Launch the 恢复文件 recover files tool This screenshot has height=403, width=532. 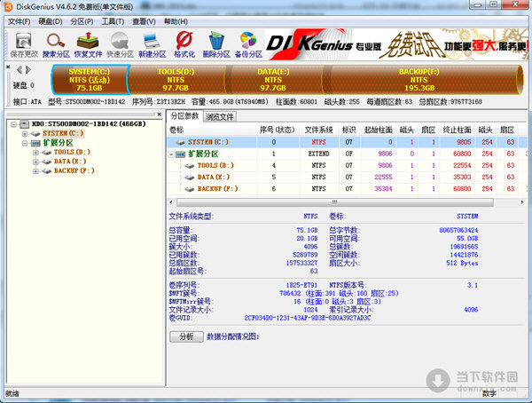pyautogui.click(x=88, y=45)
